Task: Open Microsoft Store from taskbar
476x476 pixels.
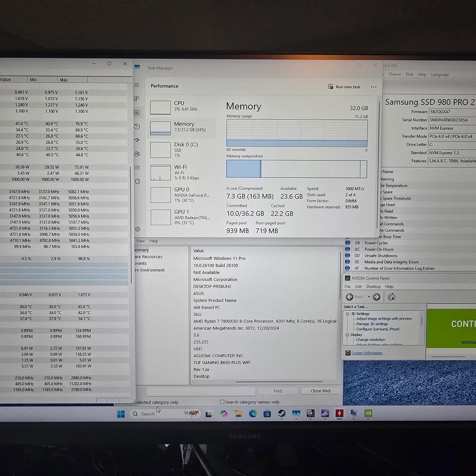Action: (x=267, y=414)
